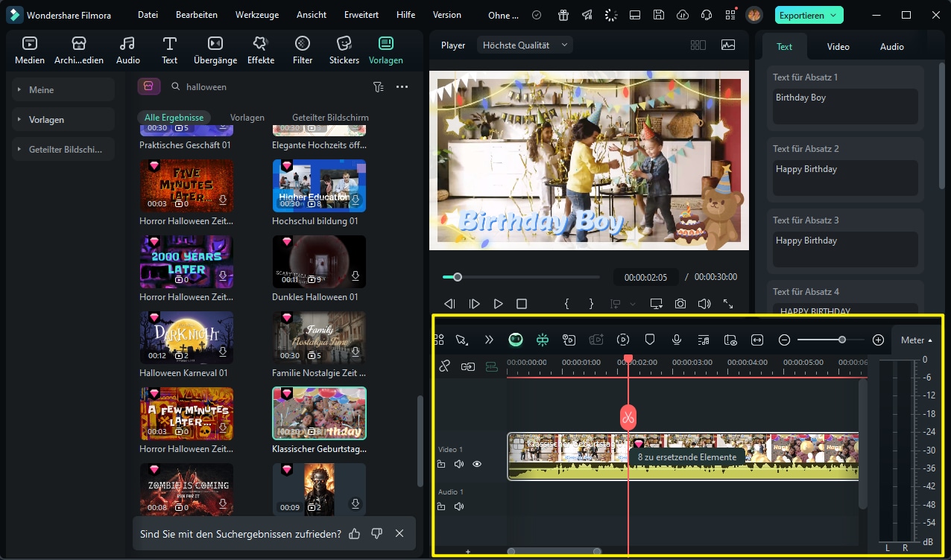Click the timeline zoom slider handle
951x560 pixels.
pos(841,340)
